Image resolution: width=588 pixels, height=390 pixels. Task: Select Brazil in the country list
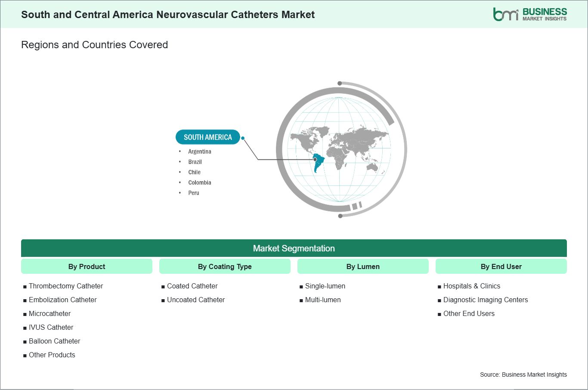195,162
